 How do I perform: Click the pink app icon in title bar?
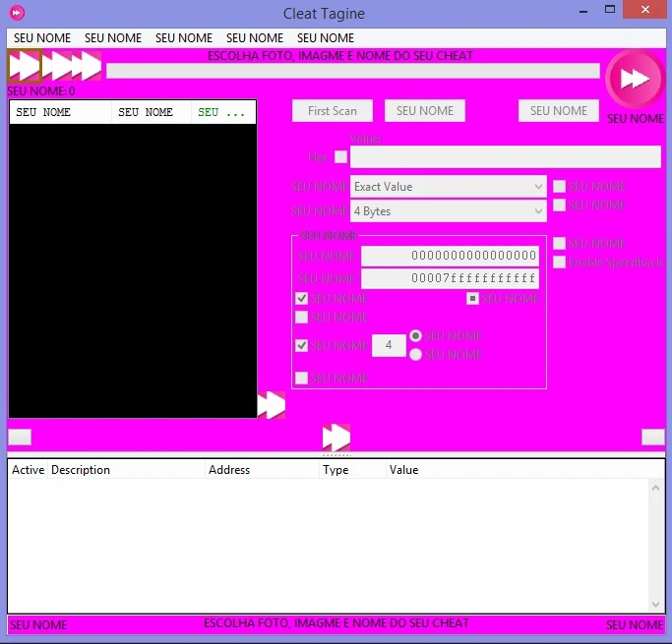(x=17, y=13)
